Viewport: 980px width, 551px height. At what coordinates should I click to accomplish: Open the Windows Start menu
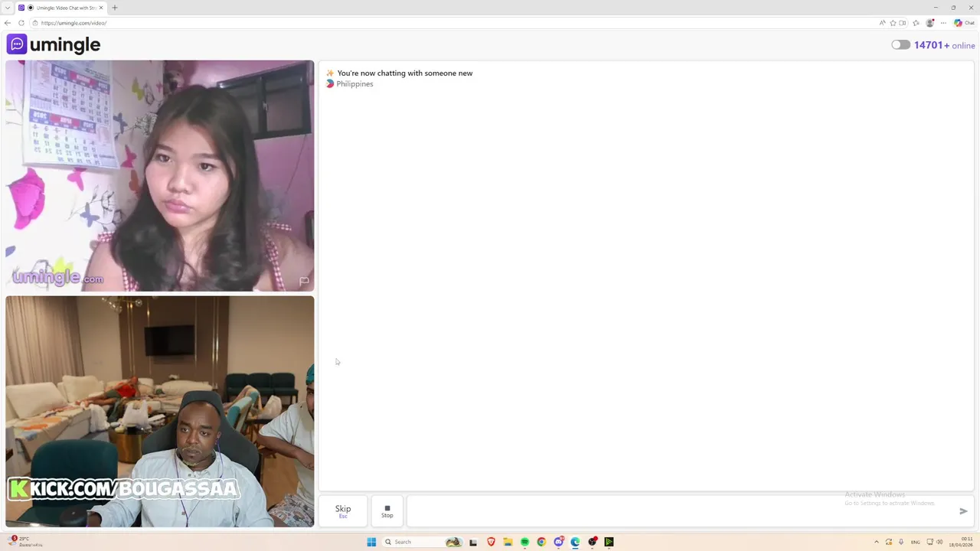pyautogui.click(x=371, y=542)
